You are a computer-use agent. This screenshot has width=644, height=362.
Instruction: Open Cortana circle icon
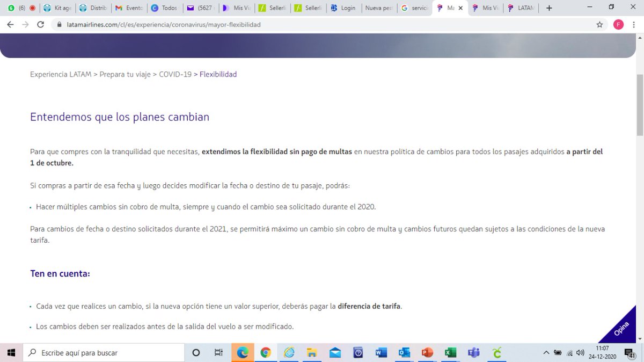pyautogui.click(x=196, y=352)
